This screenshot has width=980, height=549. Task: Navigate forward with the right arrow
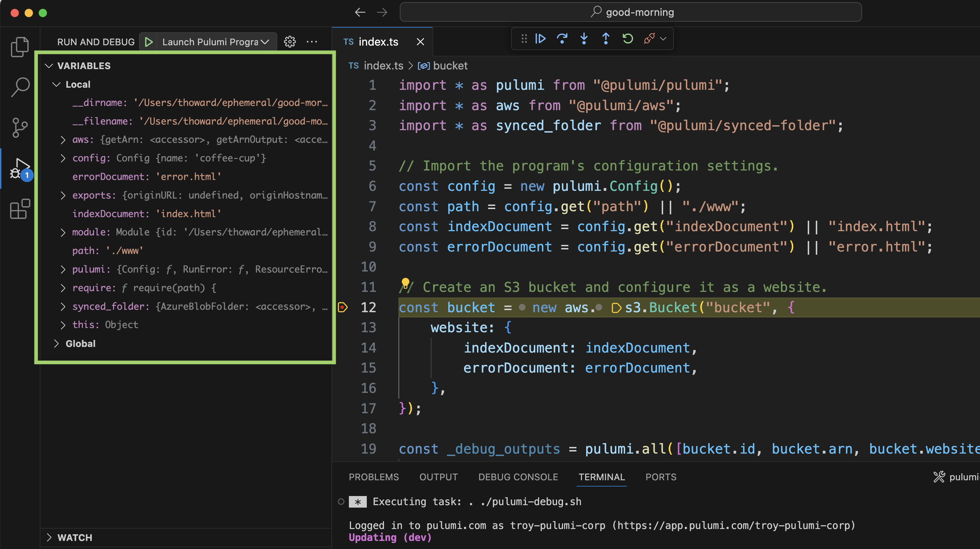(x=382, y=13)
